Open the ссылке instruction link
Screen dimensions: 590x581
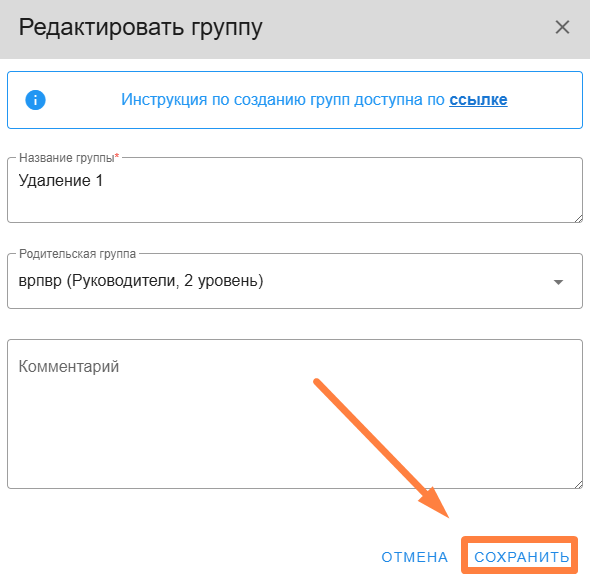click(x=478, y=100)
